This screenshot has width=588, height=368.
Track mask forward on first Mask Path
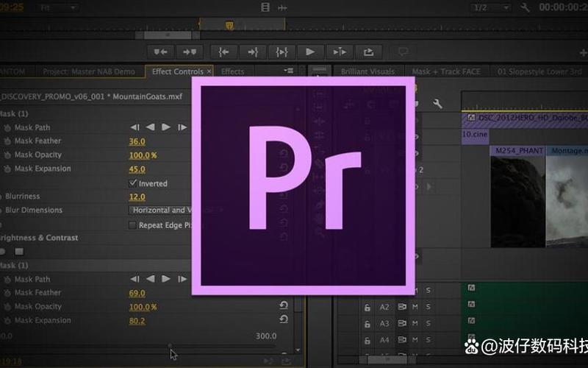pos(166,127)
